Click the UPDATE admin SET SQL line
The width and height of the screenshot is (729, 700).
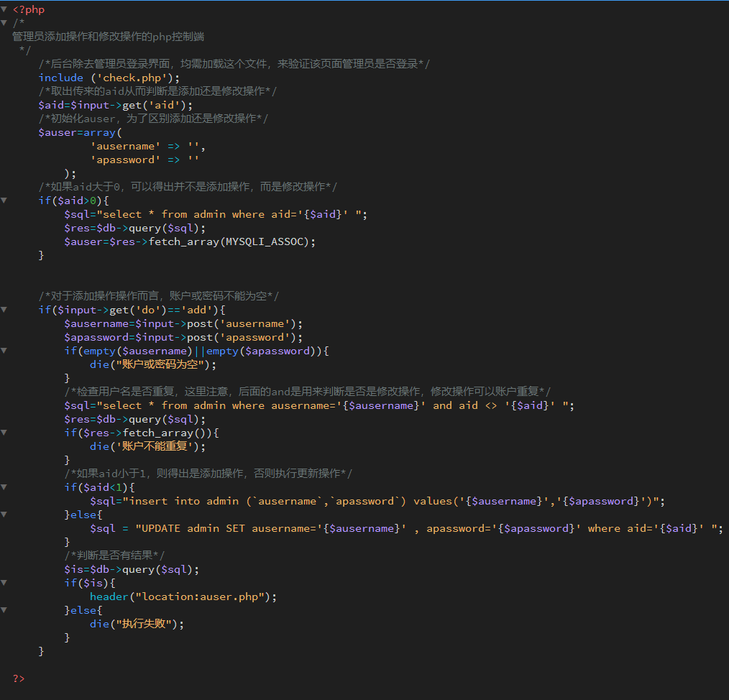tap(406, 528)
